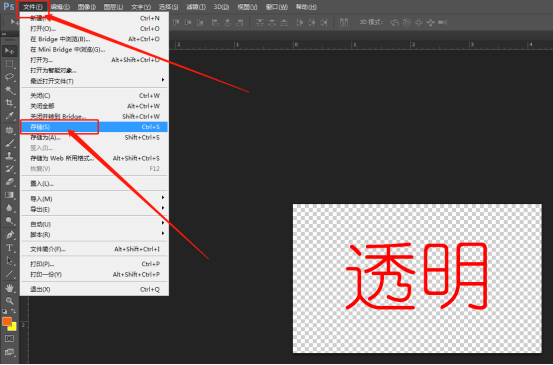The height and width of the screenshot is (365, 553).
Task: Select the Magic Wand tool
Action: point(10,90)
